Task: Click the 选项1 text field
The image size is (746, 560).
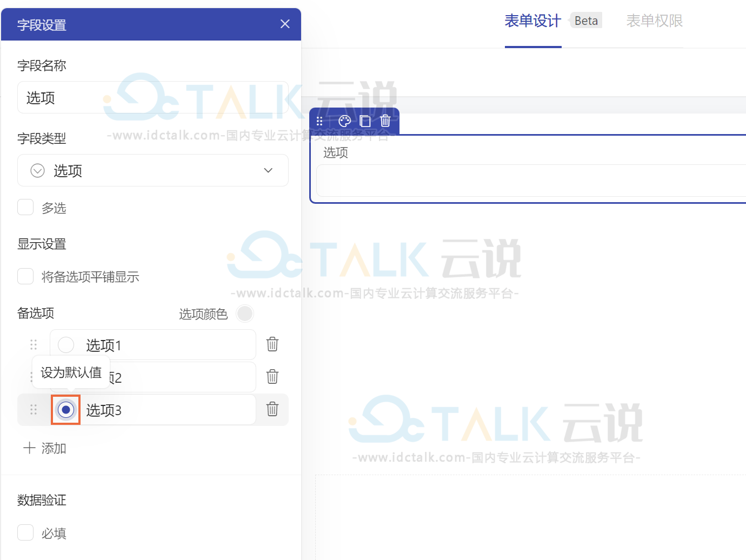Action: pyautogui.click(x=153, y=345)
